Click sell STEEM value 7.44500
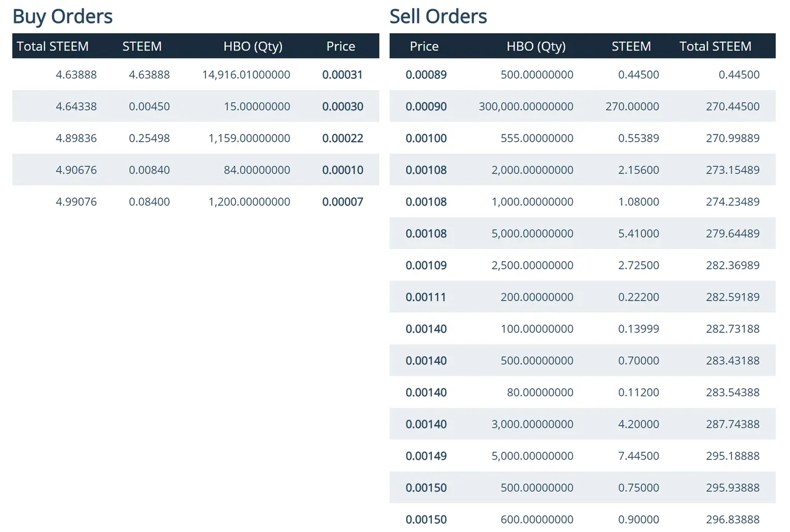 [639, 456]
